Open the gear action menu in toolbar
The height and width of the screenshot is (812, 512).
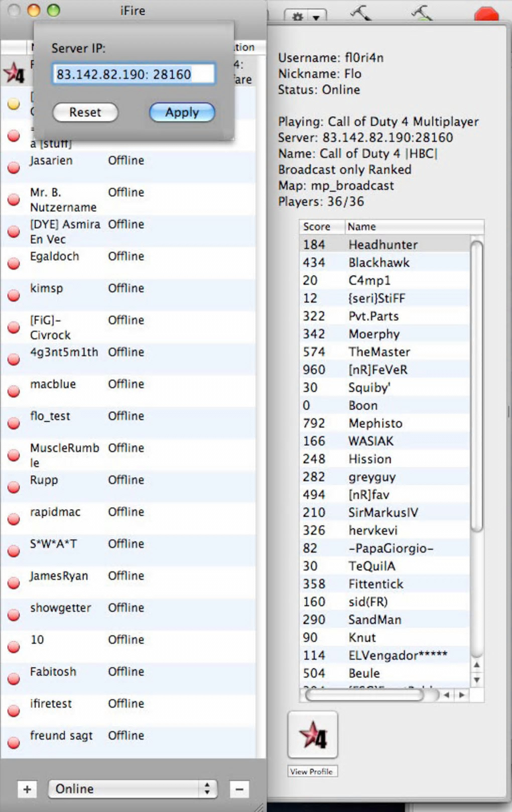(x=305, y=16)
